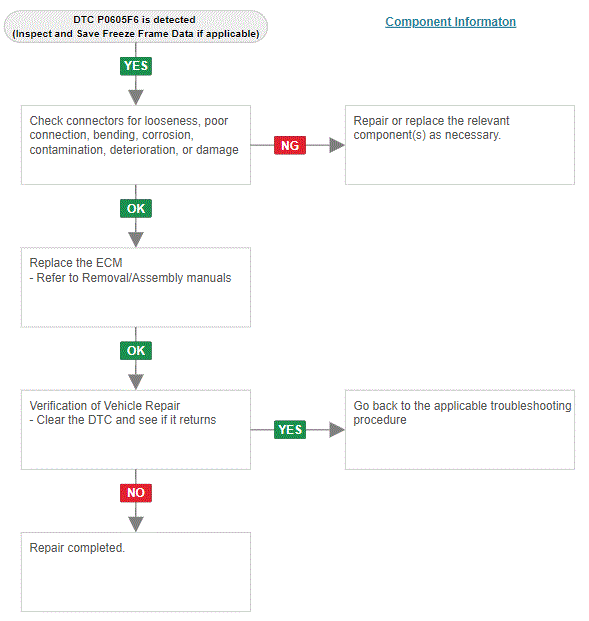Click the green OK badge below Check connectors
Viewport: 589px width, 621px height.
[136, 208]
